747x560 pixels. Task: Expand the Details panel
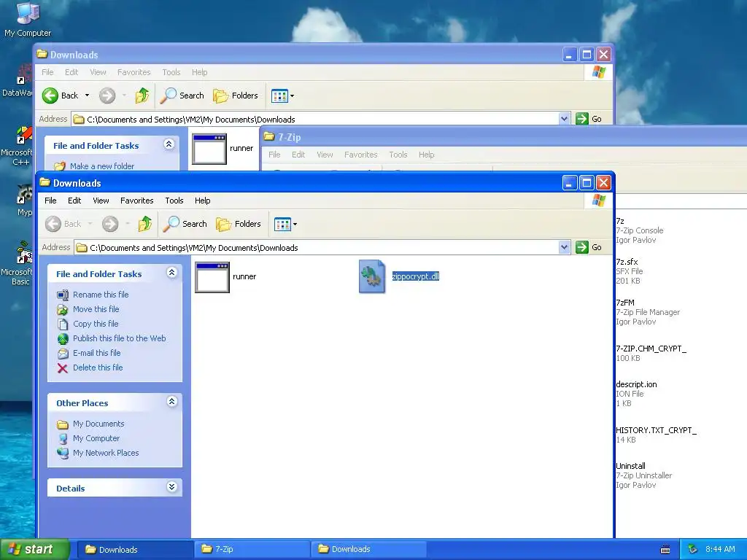pos(172,486)
